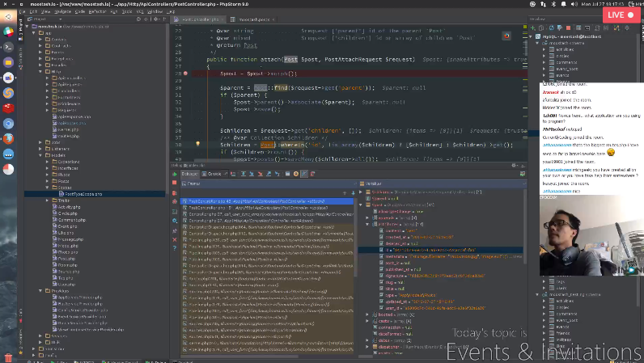Click the Frames list vertical scrollbar
Image resolution: width=644 pixels, height=363 pixels.
(355, 238)
